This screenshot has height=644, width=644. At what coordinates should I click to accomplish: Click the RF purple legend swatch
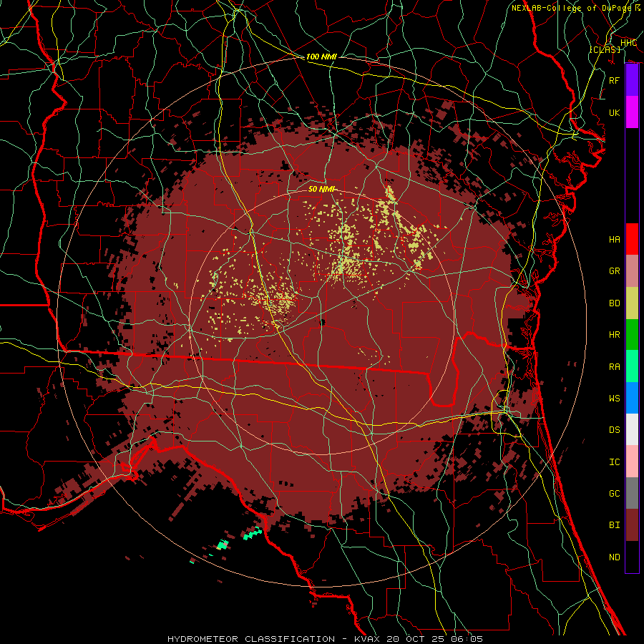632,80
